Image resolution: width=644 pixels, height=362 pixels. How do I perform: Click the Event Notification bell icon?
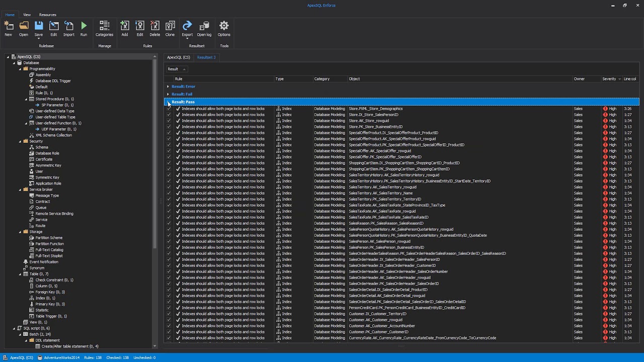[x=26, y=262]
